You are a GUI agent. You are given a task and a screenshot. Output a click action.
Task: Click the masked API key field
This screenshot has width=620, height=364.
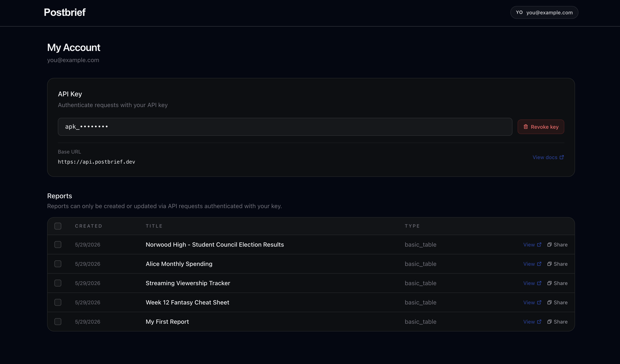[285, 127]
